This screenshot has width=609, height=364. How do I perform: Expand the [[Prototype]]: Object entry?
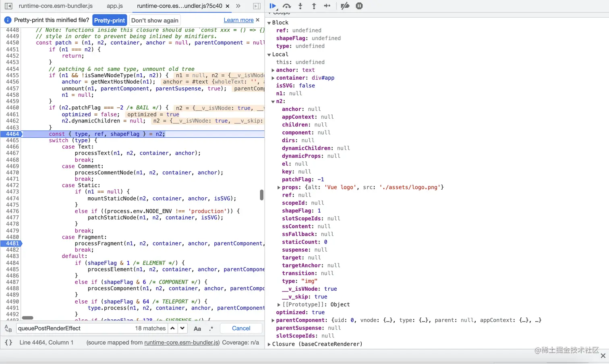tap(279, 304)
